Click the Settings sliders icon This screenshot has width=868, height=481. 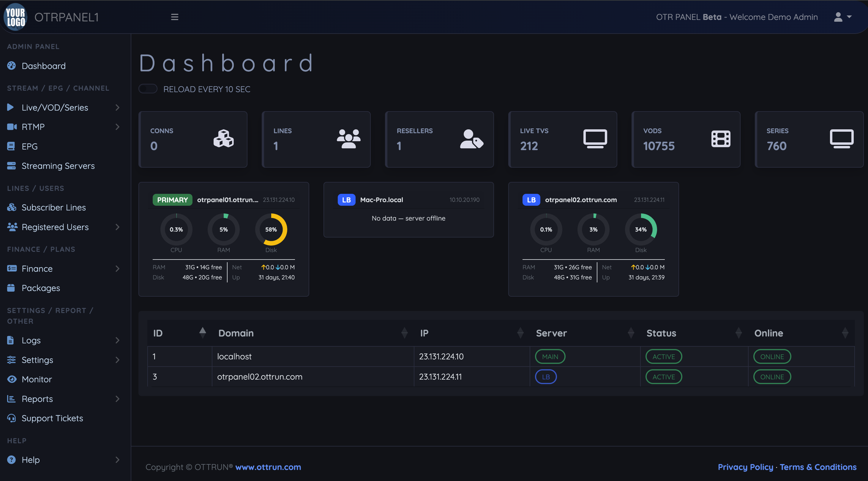(12, 360)
